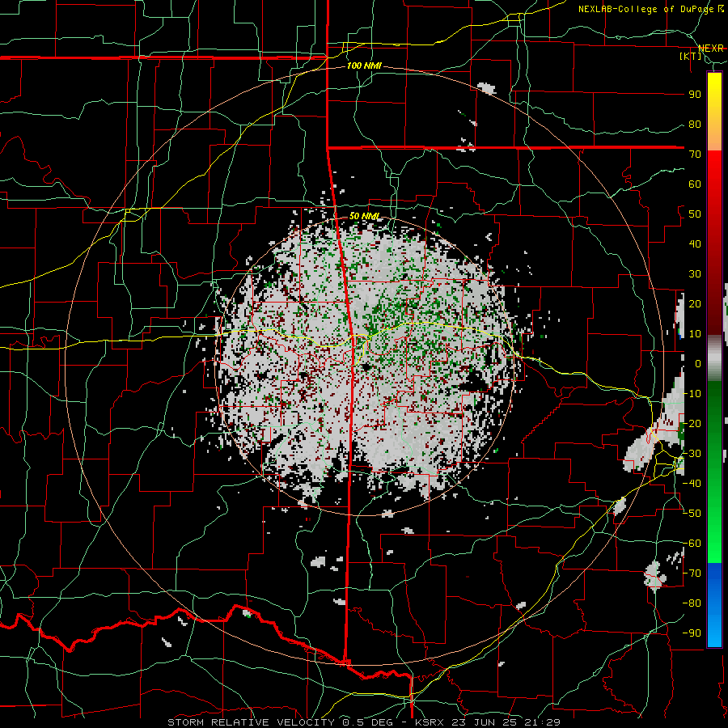The height and width of the screenshot is (728, 728).
Task: Click the NEXR label above the legend
Action: [x=711, y=49]
